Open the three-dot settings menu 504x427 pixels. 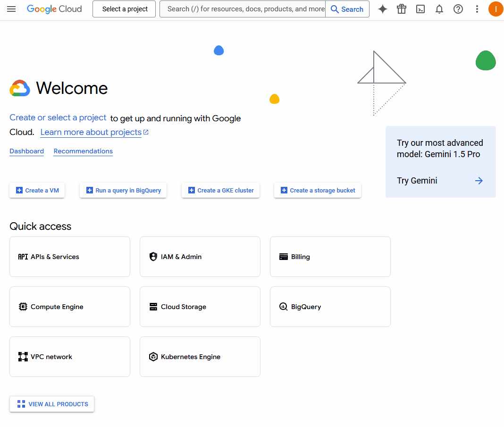[477, 9]
